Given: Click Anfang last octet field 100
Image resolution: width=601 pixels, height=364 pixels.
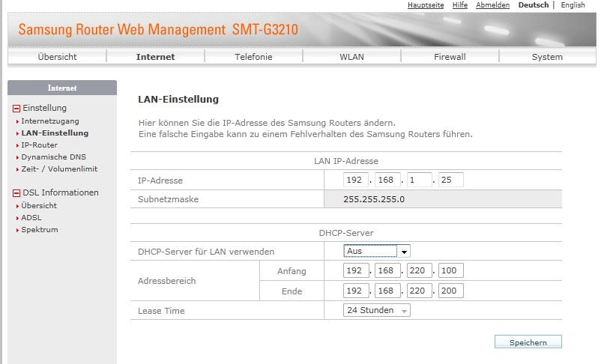Looking at the screenshot, I should click(451, 270).
